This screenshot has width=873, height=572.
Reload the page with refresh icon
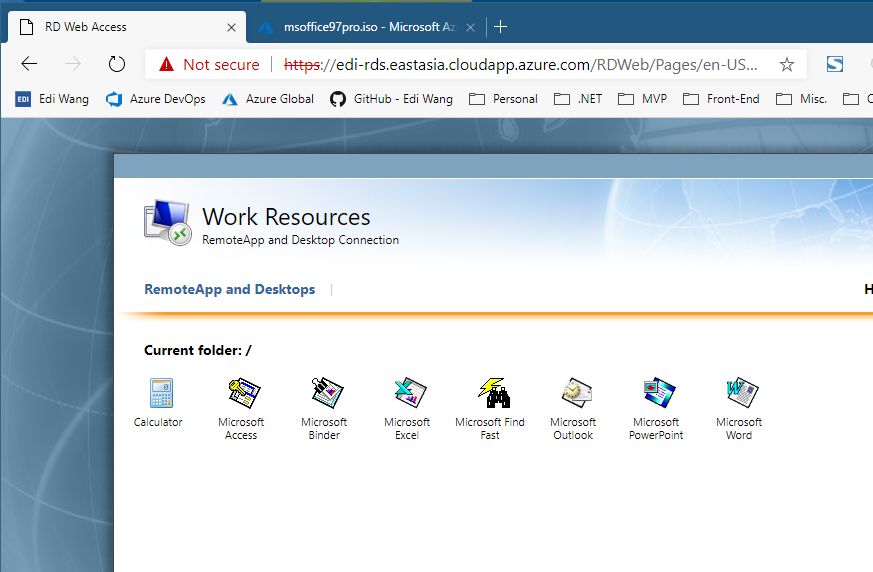tap(117, 64)
